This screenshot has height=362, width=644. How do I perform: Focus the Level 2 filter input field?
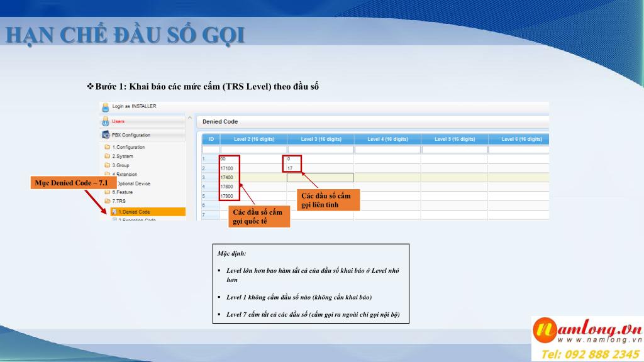click(x=254, y=150)
